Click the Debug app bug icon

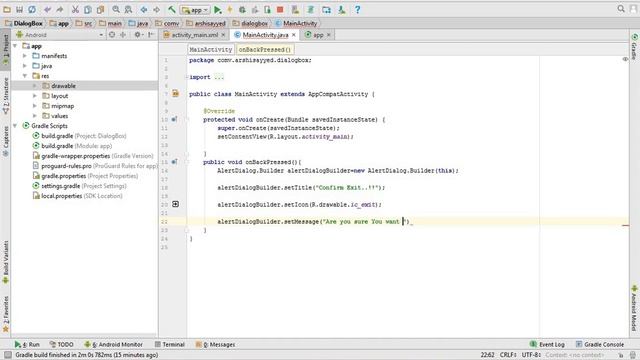pyautogui.click(x=242, y=9)
